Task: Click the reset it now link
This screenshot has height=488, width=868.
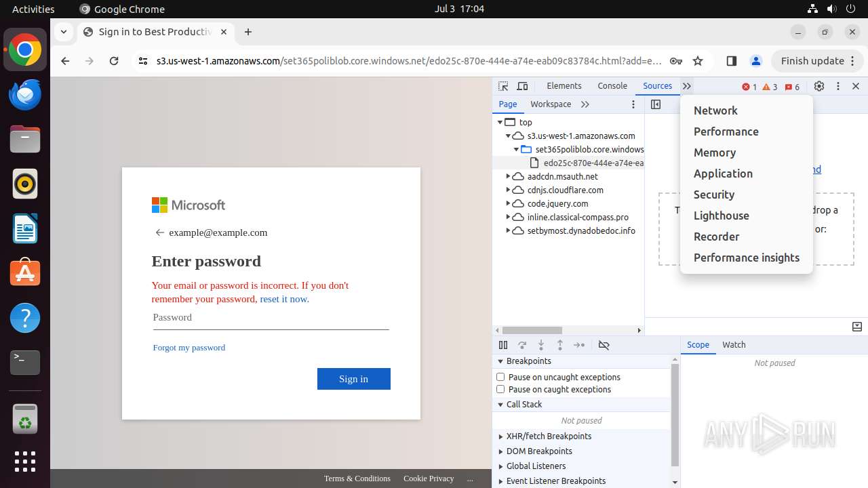Action: coord(284,299)
